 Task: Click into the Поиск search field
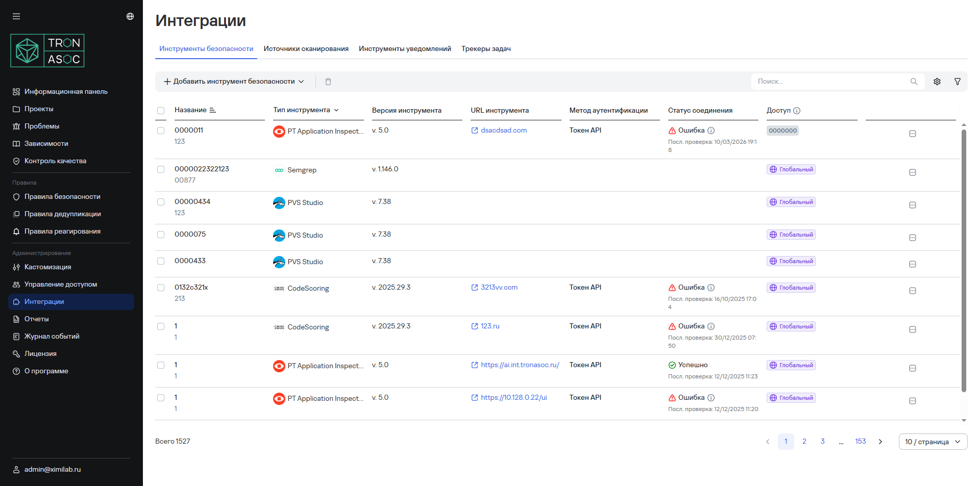(x=832, y=82)
